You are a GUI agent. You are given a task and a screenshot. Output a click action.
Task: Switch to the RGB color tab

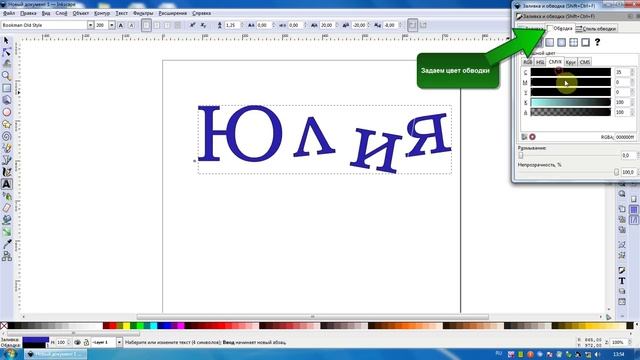[528, 62]
